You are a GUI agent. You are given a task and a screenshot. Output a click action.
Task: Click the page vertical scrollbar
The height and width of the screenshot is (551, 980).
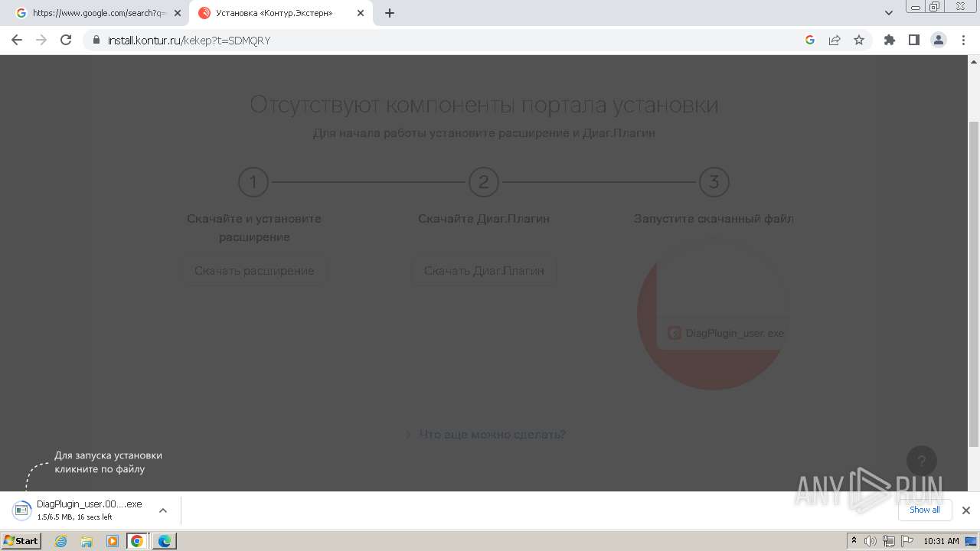coord(974,283)
